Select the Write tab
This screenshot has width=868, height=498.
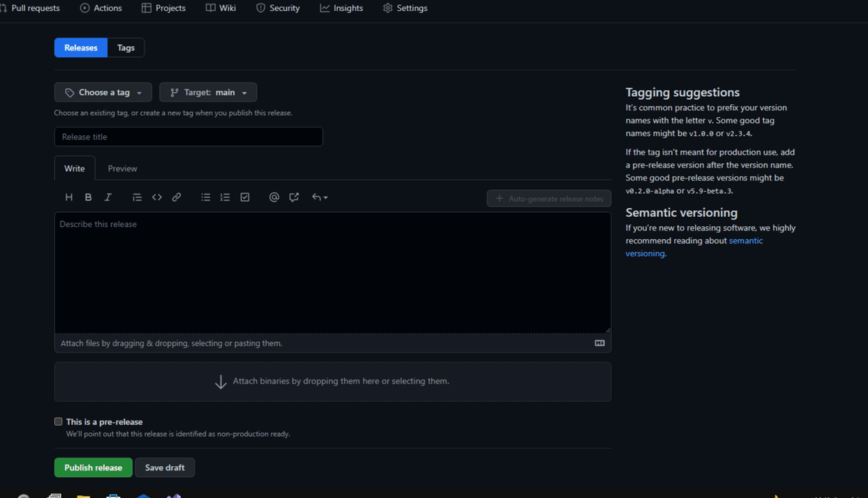pos(75,168)
